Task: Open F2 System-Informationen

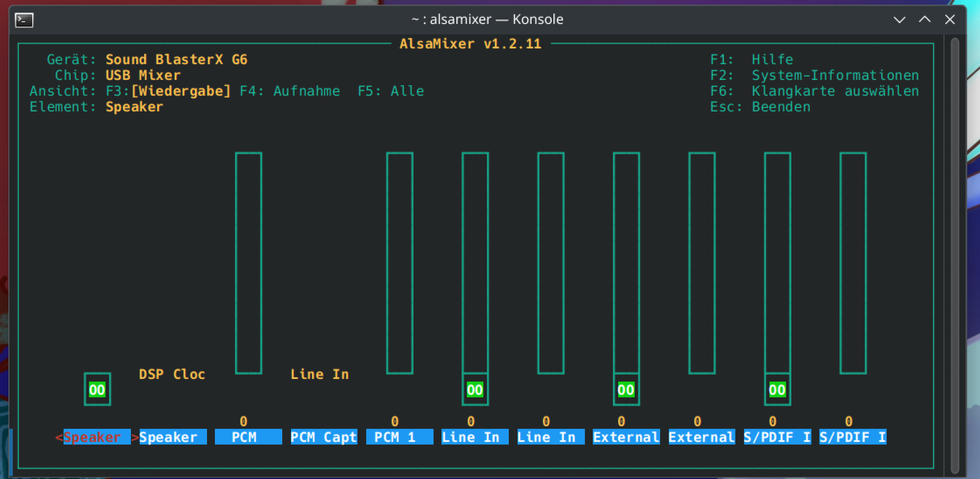Action: pyautogui.click(x=815, y=75)
